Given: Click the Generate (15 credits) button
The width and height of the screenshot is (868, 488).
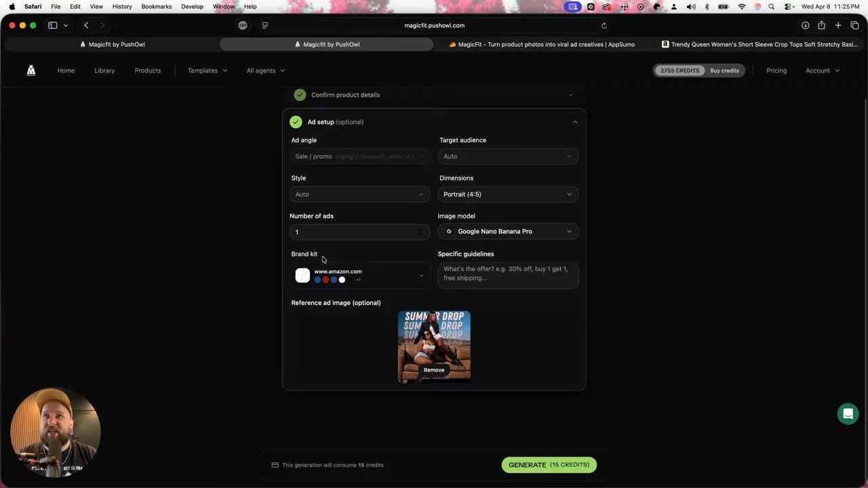Looking at the screenshot, I should click(549, 465).
